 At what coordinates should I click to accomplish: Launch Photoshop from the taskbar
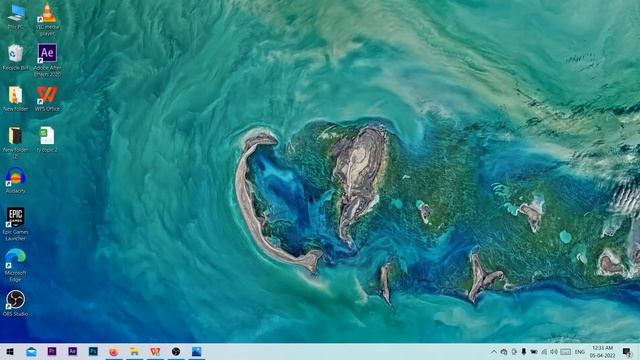click(93, 351)
